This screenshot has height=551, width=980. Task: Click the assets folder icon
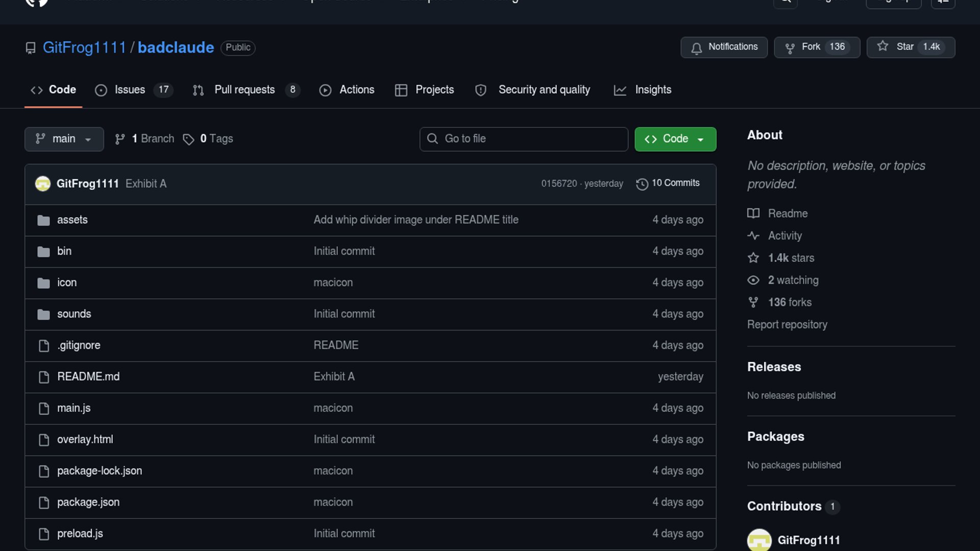click(43, 220)
